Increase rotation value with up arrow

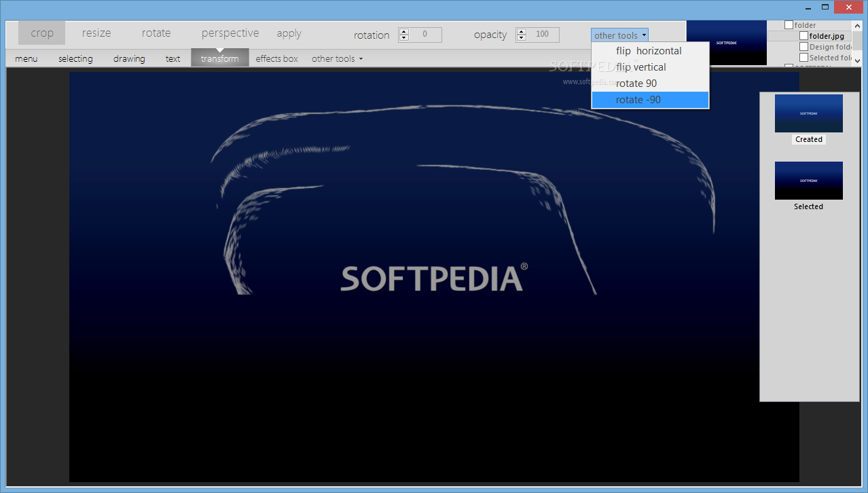click(x=404, y=31)
